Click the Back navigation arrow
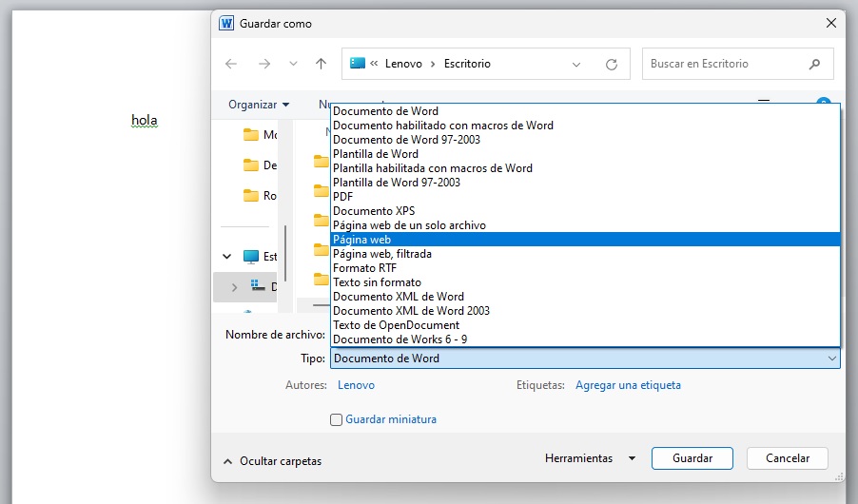The width and height of the screenshot is (858, 504). tap(231, 64)
